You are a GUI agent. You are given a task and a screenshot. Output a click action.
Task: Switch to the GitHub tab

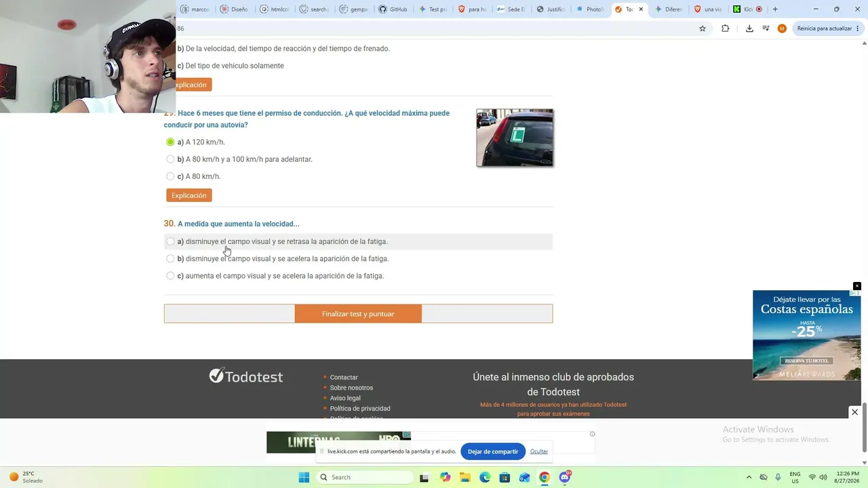393,9
